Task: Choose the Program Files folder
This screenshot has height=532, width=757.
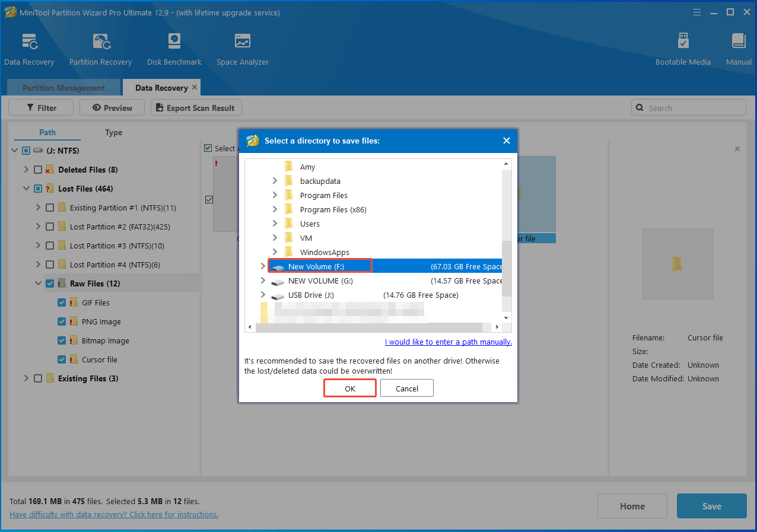Action: point(324,195)
